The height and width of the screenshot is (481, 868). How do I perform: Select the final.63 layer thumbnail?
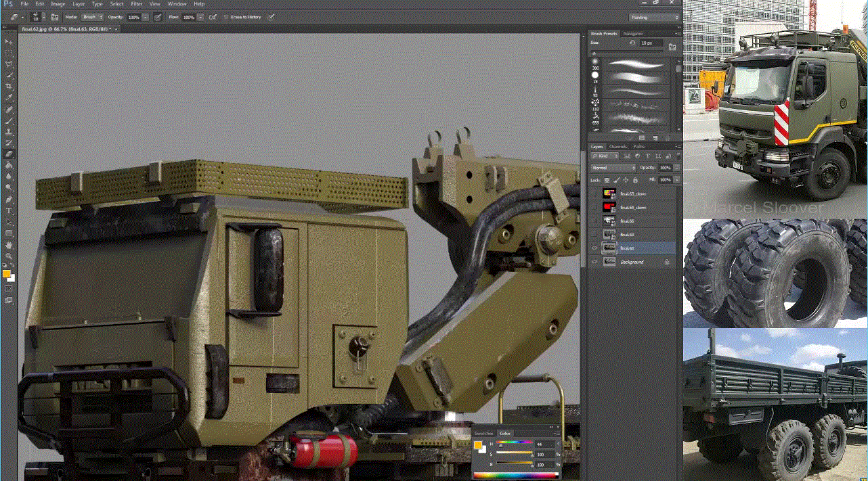609,248
